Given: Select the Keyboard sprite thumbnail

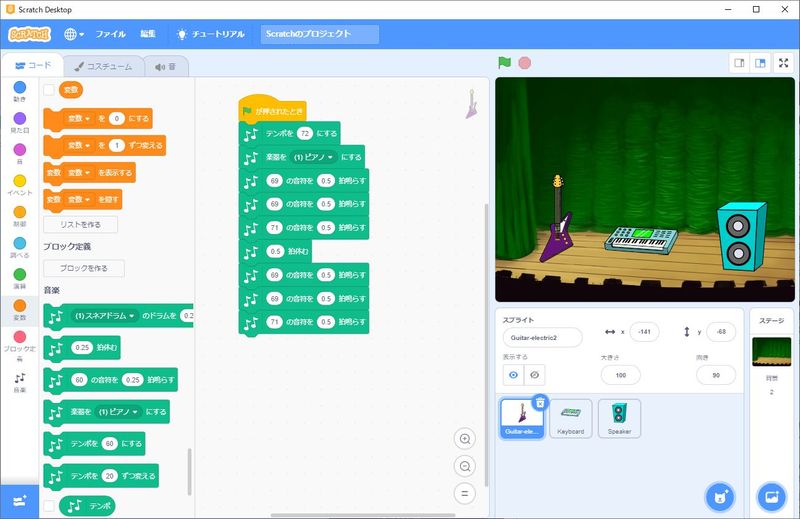Looking at the screenshot, I should click(x=570, y=418).
